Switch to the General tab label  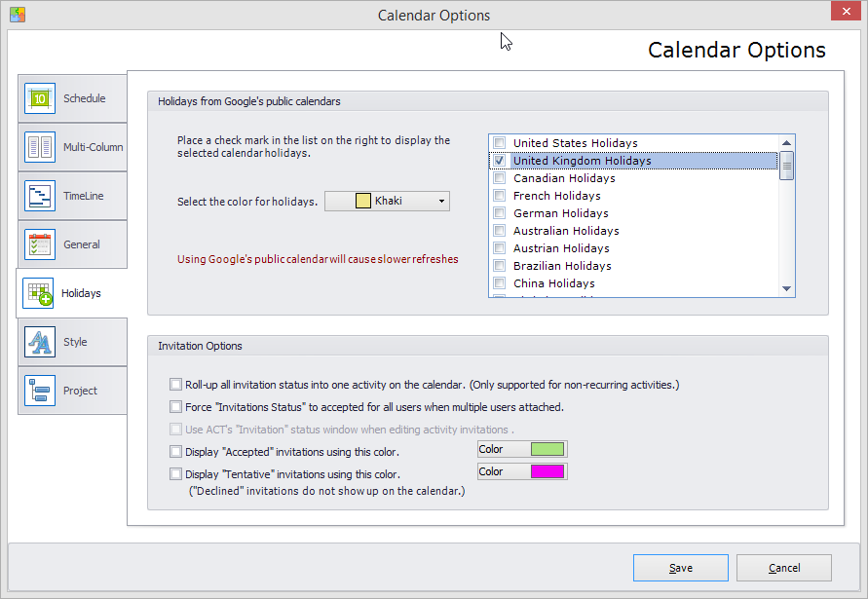(x=82, y=244)
